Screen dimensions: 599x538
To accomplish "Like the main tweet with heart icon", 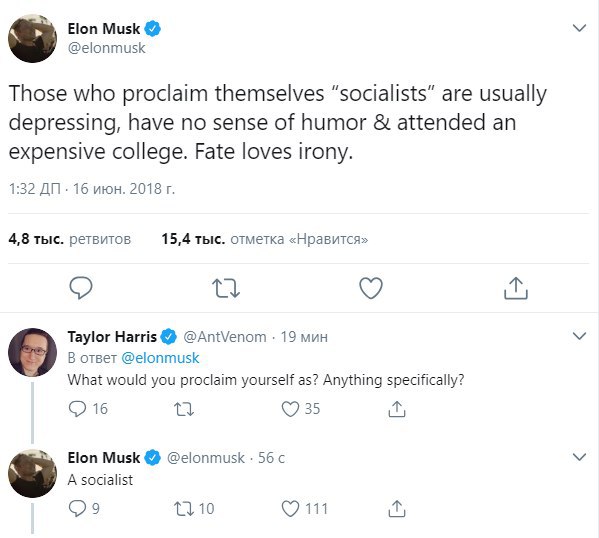I will pos(371,288).
